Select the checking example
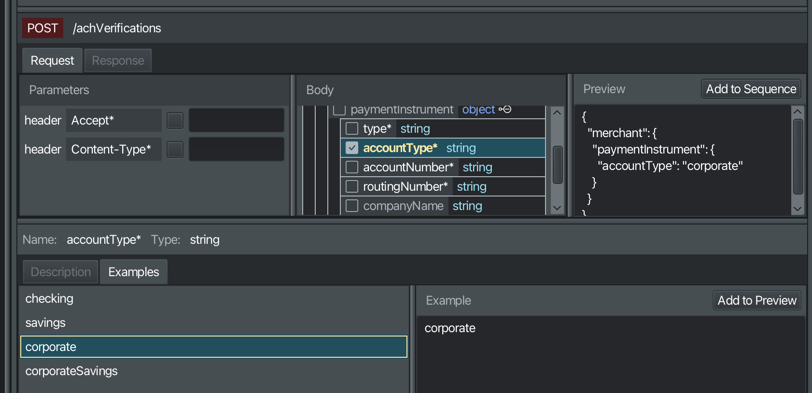Viewport: 812px width, 393px height. point(213,299)
